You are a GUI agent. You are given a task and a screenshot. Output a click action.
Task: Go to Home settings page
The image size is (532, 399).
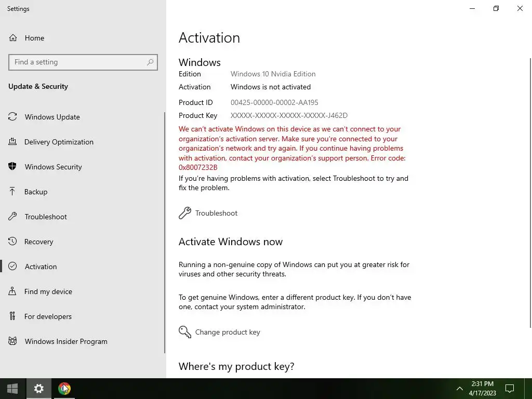pyautogui.click(x=83, y=37)
